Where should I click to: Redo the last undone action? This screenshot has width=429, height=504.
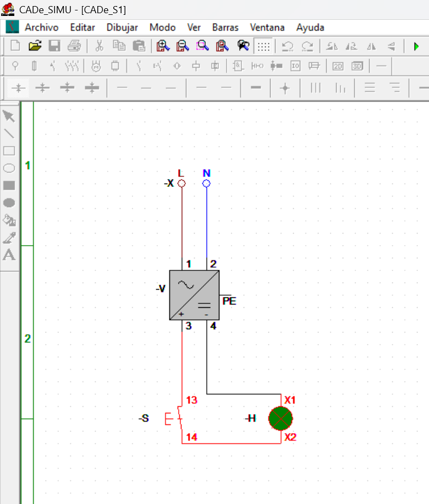(x=307, y=47)
